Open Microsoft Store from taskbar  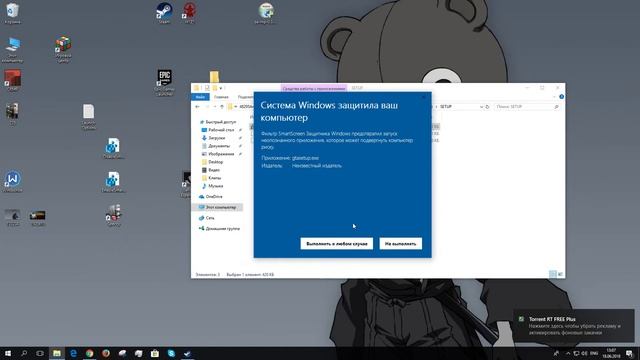pyautogui.click(x=155, y=353)
